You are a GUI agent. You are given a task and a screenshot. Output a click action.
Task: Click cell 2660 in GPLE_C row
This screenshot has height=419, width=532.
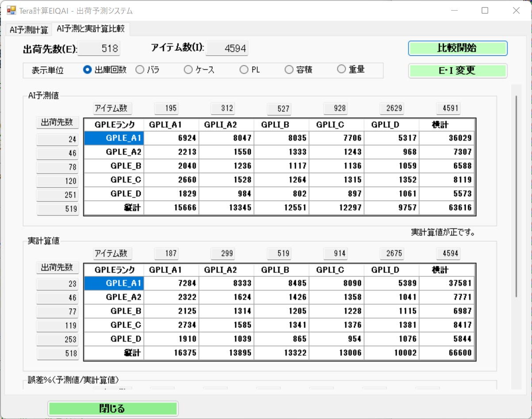tap(171, 180)
